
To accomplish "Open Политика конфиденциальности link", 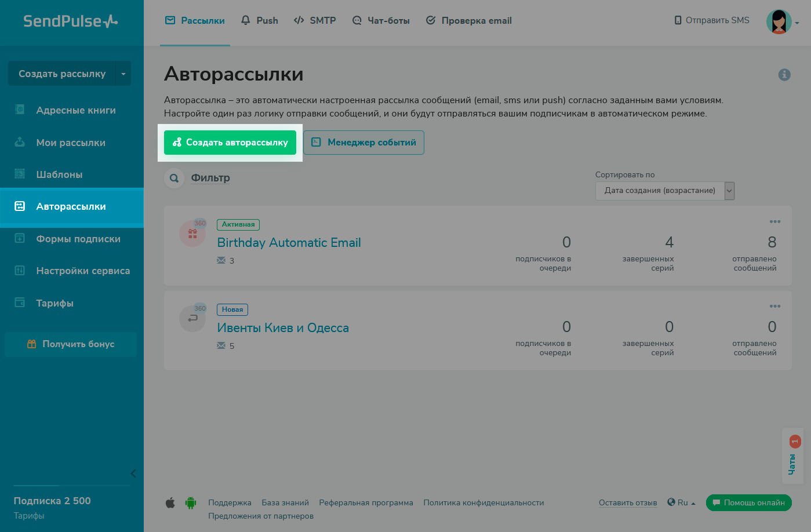I will 483,503.
